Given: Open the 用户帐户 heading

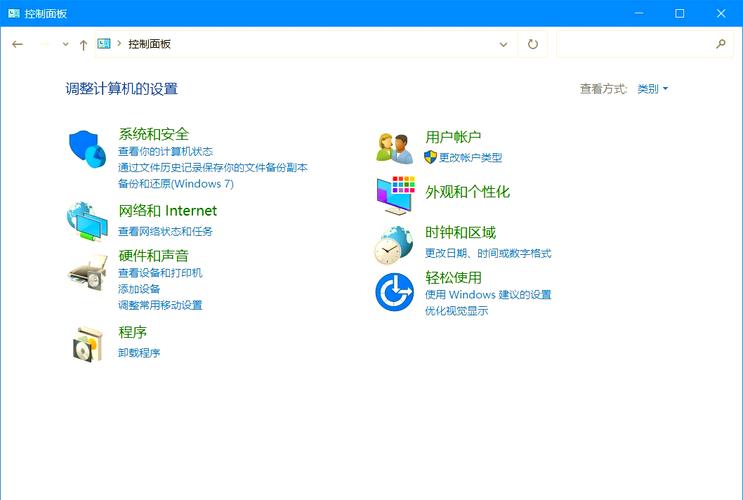Looking at the screenshot, I should tap(453, 137).
